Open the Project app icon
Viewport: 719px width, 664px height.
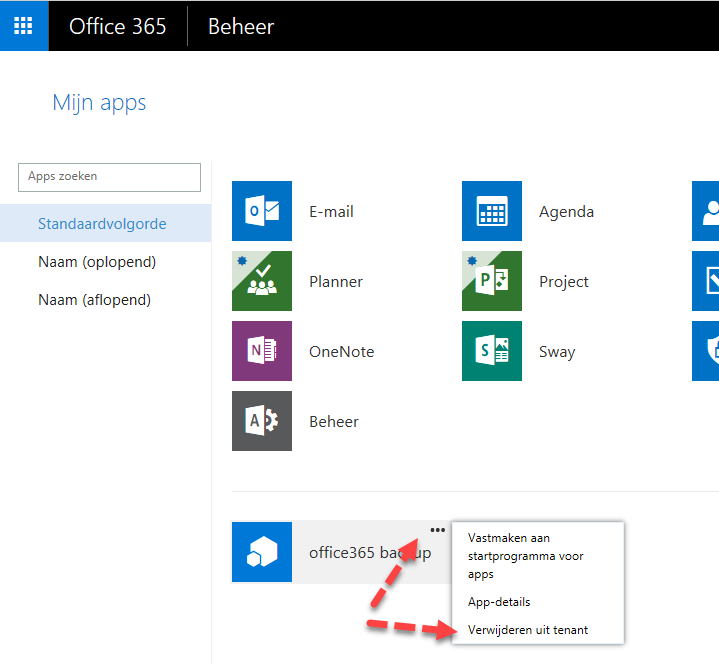492,281
